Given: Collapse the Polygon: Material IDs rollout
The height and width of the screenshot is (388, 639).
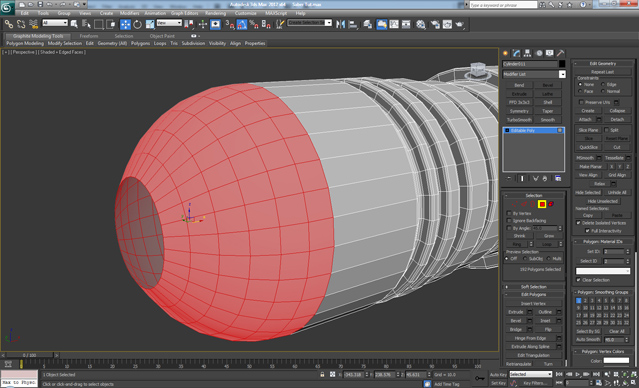Looking at the screenshot, I should point(603,242).
